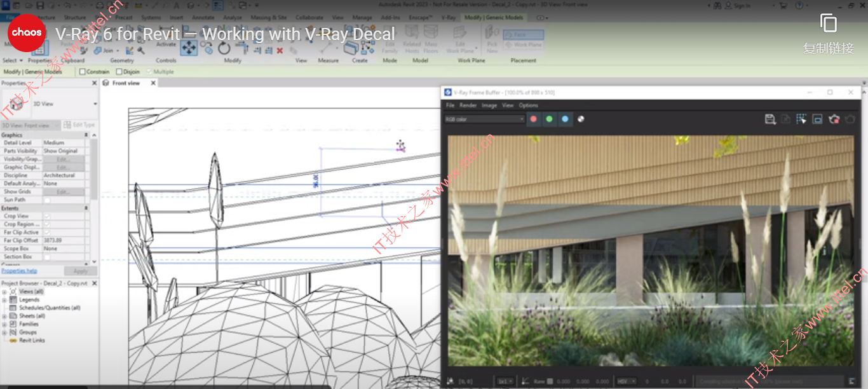This screenshot has height=389, width=868.
Task: Click the 3D View type thumbnail icon
Action: [x=17, y=103]
